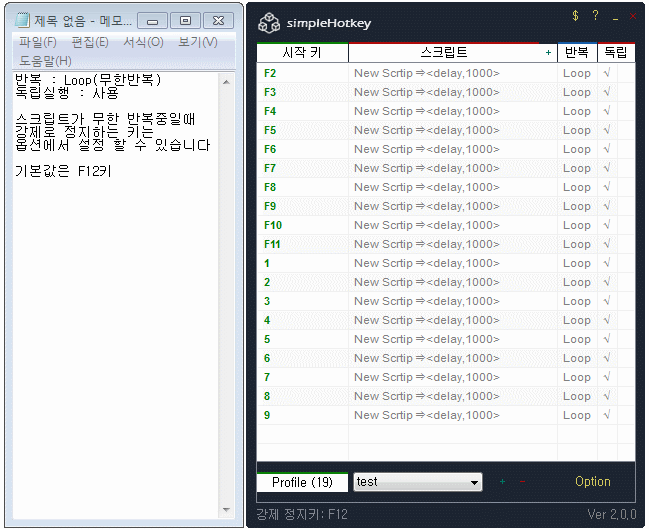Change the Loop repeat setting on the F4 row

577,111
